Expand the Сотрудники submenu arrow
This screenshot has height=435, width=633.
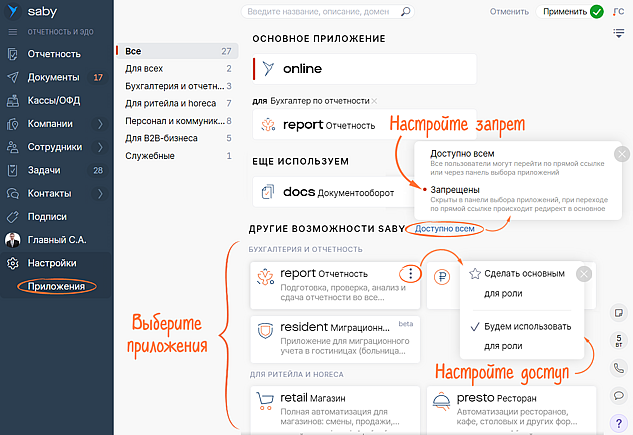(100, 146)
